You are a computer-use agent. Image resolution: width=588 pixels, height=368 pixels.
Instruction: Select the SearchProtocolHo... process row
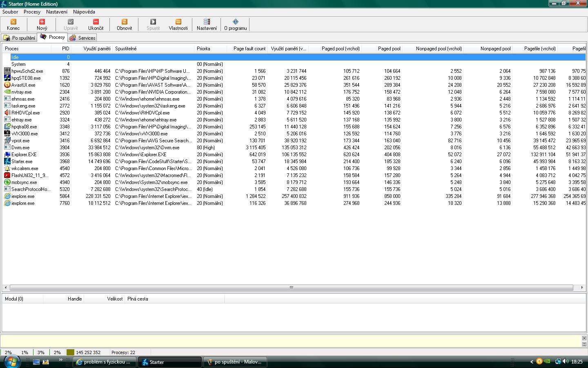coord(294,189)
